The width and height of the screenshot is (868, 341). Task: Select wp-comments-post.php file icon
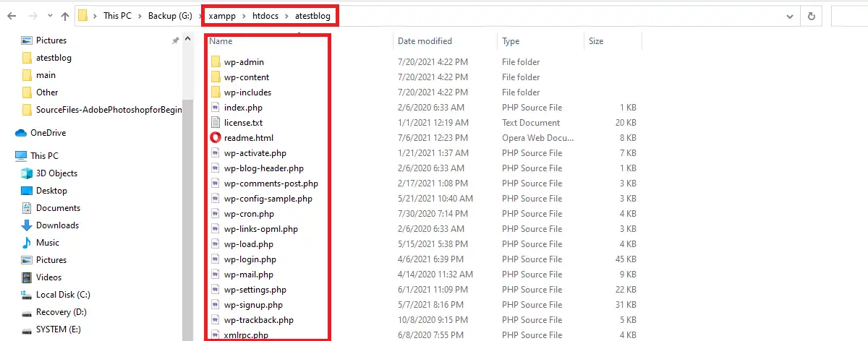pos(216,184)
